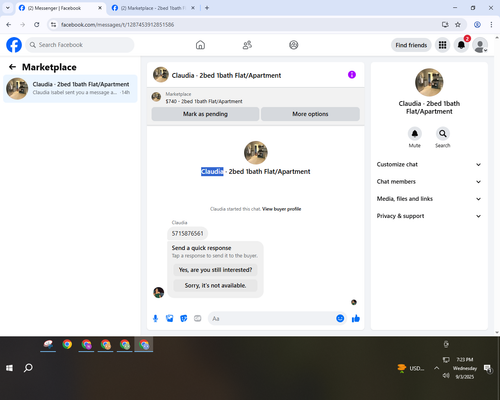The height and width of the screenshot is (400, 500).
Task: Open the Facebook Home icon
Action: click(200, 45)
